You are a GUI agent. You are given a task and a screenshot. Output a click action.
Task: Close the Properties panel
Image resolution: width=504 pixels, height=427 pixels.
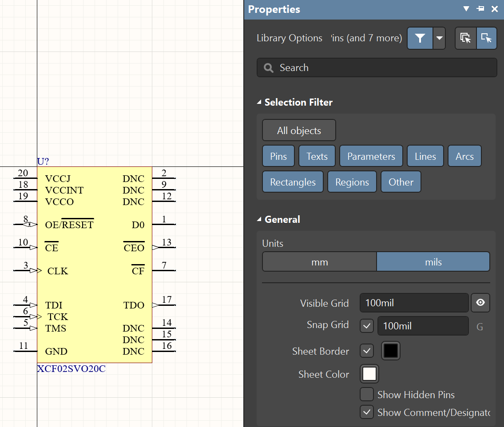495,9
